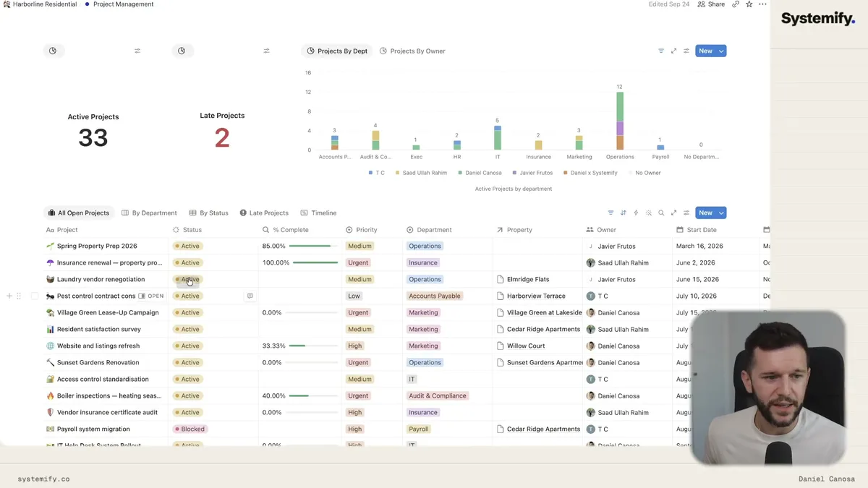Screen dimensions: 868x488
Task: Grab the six-dot drag handle for Pest control row
Action: (x=19, y=296)
